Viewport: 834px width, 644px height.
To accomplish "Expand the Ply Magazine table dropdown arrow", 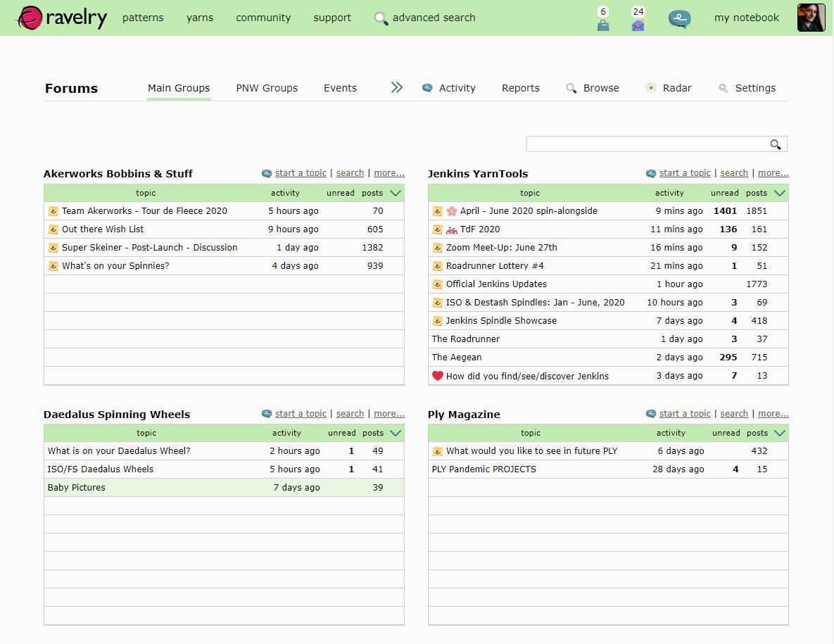I will tap(780, 433).
